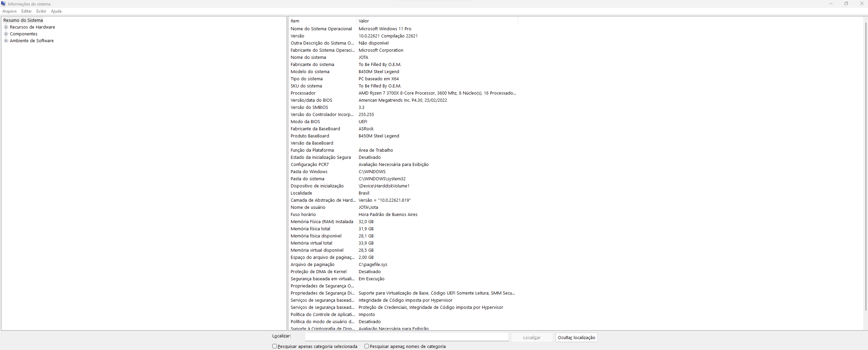Click the Valor column header
868x350 pixels.
437,21
